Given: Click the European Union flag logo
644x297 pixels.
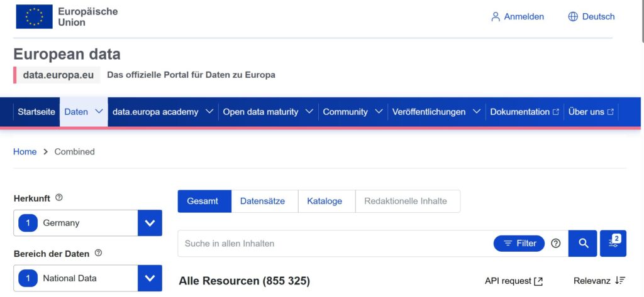Looking at the screenshot, I should [34, 17].
